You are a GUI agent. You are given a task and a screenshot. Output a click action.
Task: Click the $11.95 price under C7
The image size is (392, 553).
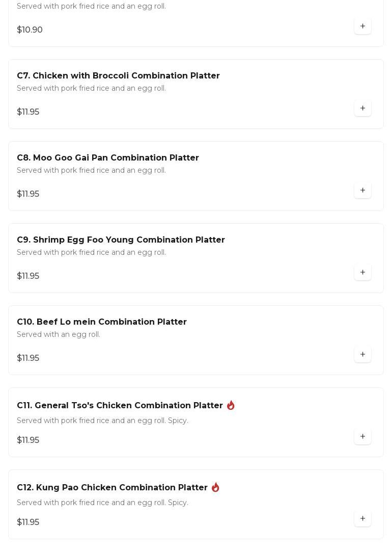[28, 112]
